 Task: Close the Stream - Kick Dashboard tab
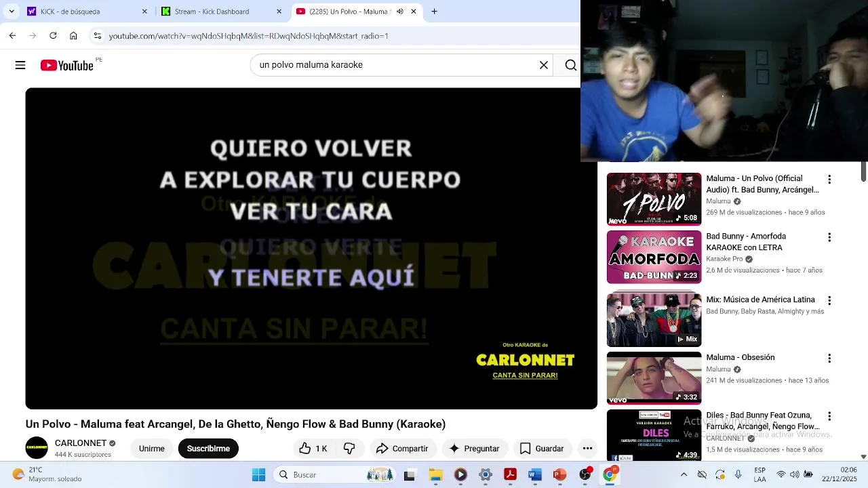pyautogui.click(x=279, y=12)
